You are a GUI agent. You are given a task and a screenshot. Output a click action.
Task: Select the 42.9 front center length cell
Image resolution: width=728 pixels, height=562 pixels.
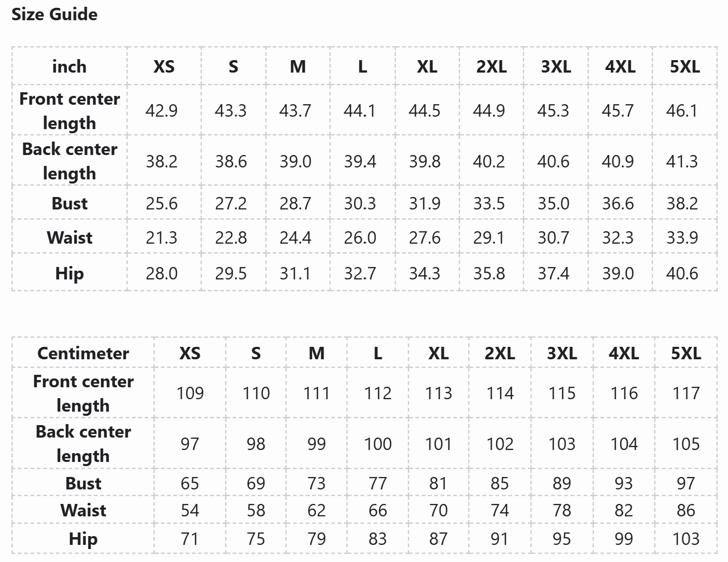[162, 110]
